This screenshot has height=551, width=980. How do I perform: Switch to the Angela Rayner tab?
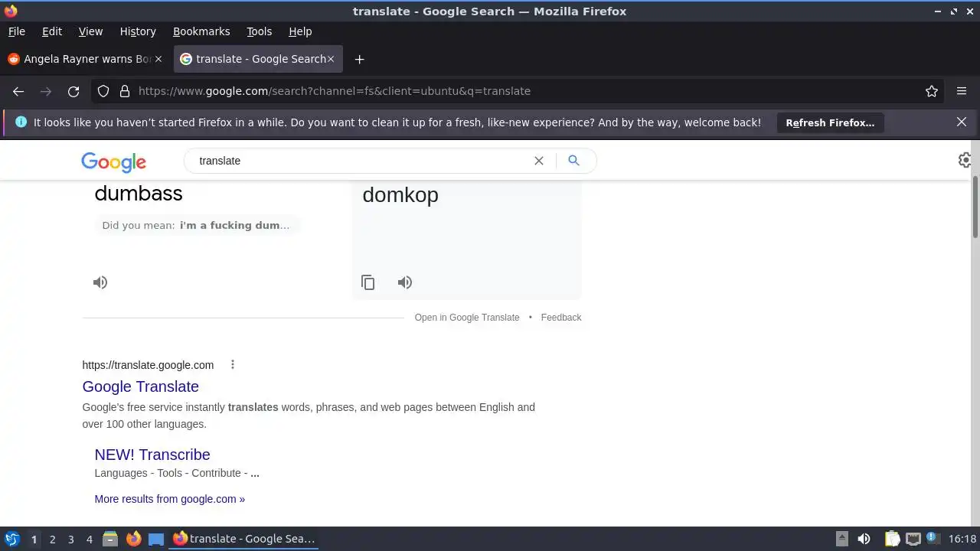(x=84, y=59)
